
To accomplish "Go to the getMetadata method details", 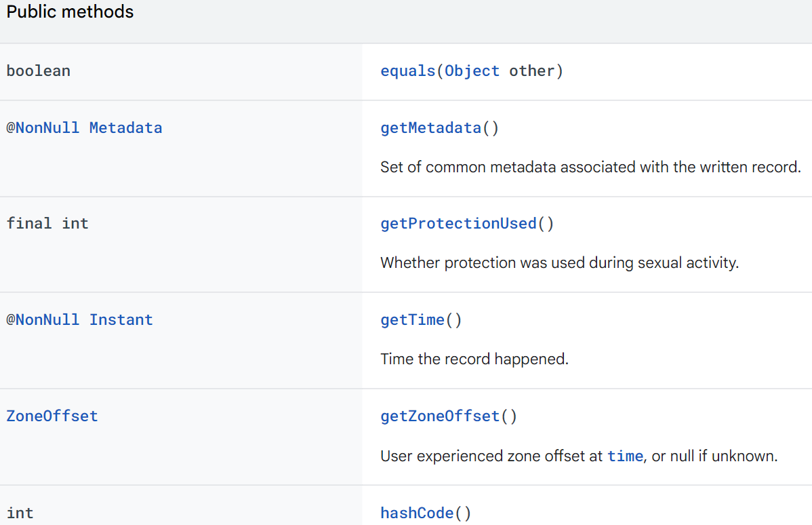I will pos(431,128).
